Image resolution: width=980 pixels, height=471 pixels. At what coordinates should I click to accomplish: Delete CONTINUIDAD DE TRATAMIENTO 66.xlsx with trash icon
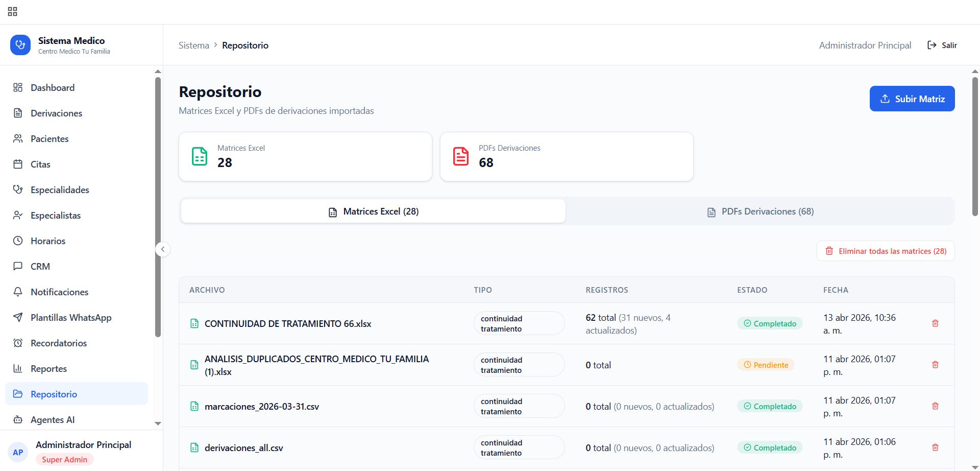[x=936, y=323]
